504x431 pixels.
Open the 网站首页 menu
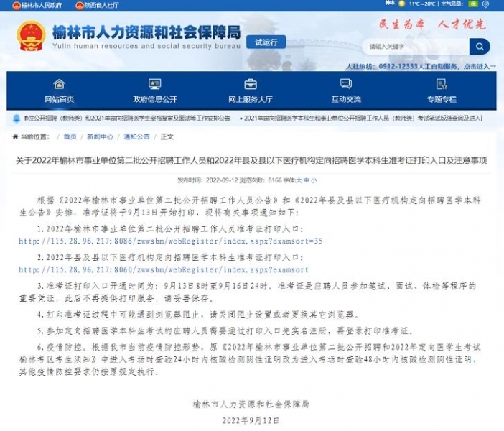tap(59, 99)
